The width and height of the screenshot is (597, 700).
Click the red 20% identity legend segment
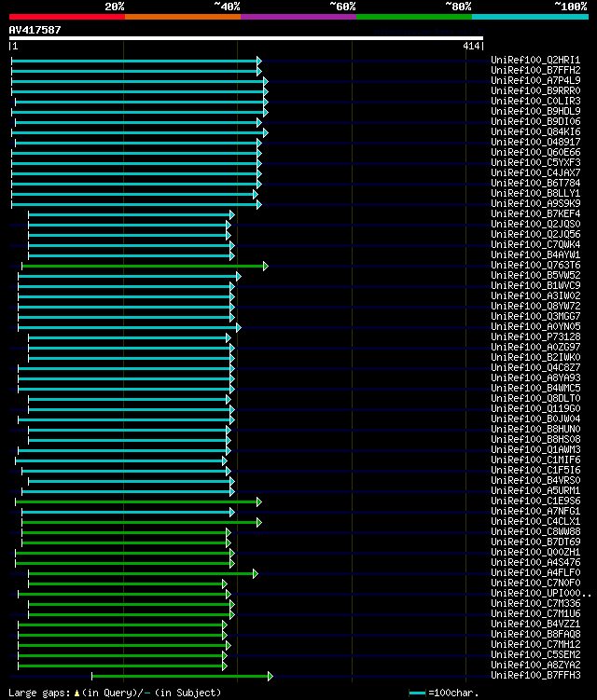click(x=67, y=17)
